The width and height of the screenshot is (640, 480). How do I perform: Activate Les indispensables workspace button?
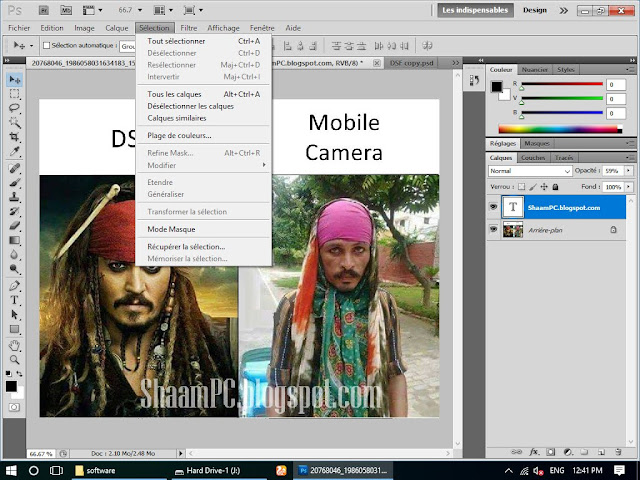475,10
